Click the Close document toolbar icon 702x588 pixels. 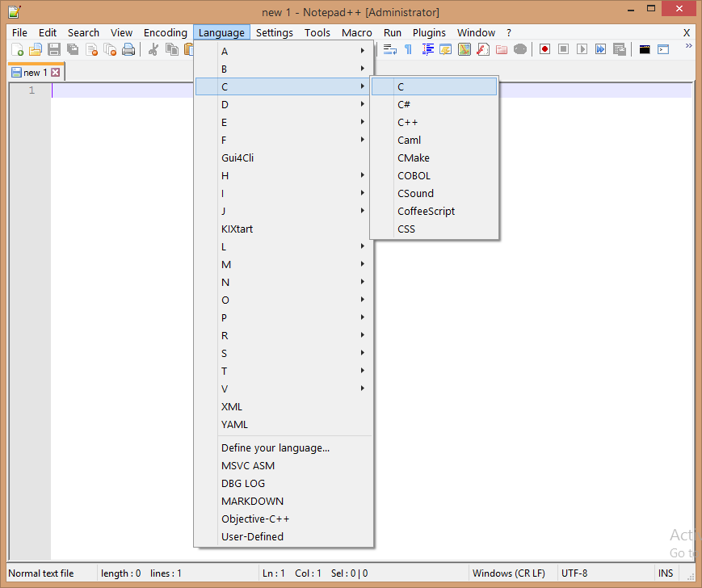[91, 49]
